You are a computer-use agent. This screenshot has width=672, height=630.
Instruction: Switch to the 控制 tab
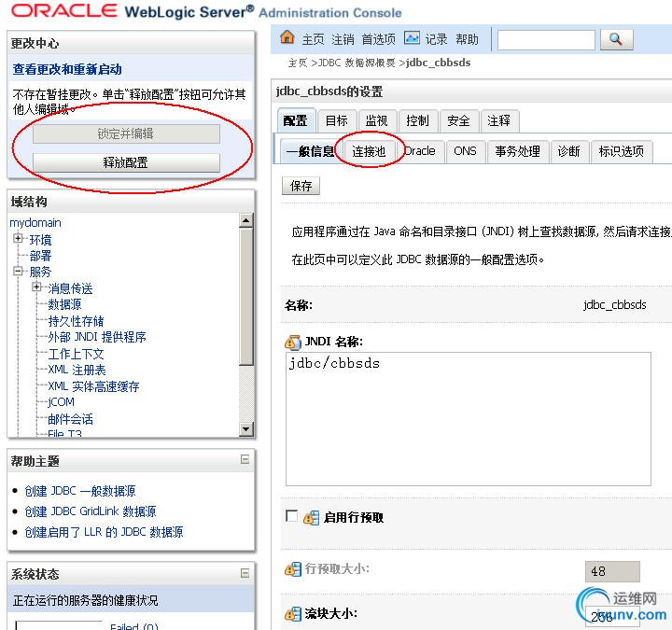417,120
